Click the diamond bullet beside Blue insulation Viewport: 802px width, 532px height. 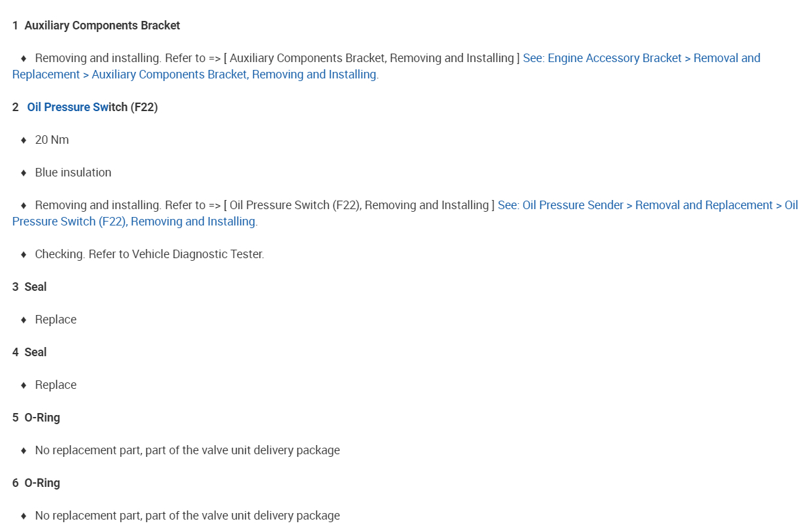click(x=24, y=173)
